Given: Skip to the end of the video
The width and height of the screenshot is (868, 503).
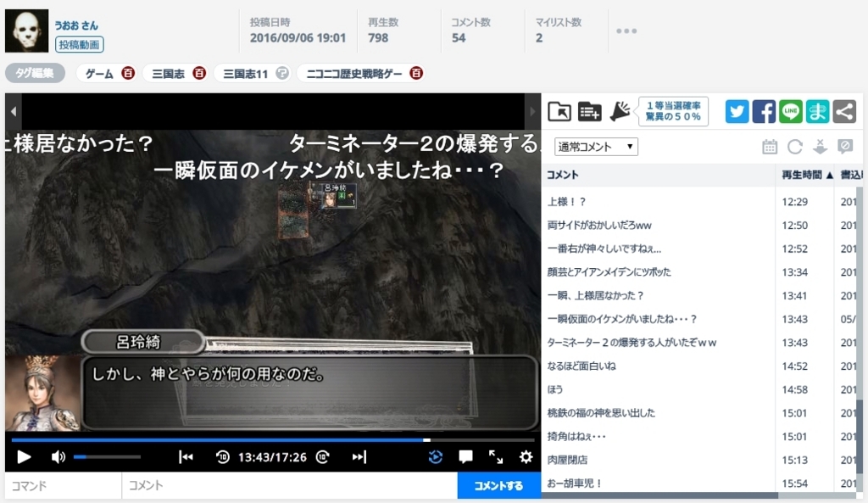Looking at the screenshot, I should [x=359, y=457].
